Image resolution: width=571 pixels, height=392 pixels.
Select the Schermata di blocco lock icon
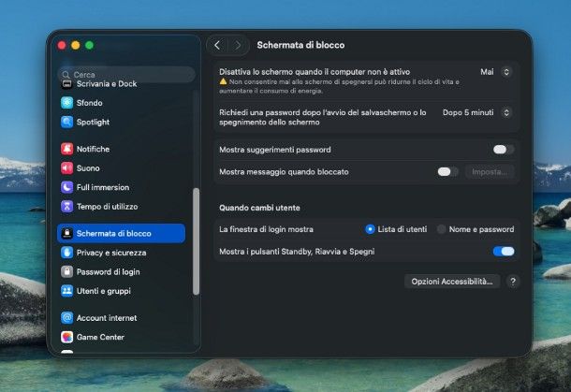(67, 233)
